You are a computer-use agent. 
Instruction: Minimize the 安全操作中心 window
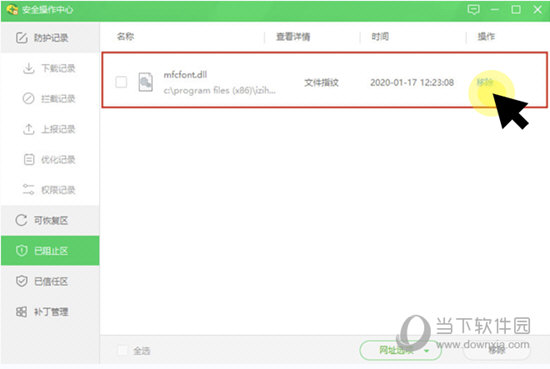(495, 9)
